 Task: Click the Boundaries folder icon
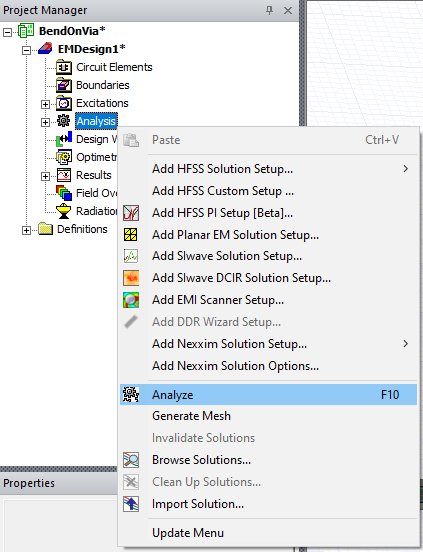click(x=64, y=85)
